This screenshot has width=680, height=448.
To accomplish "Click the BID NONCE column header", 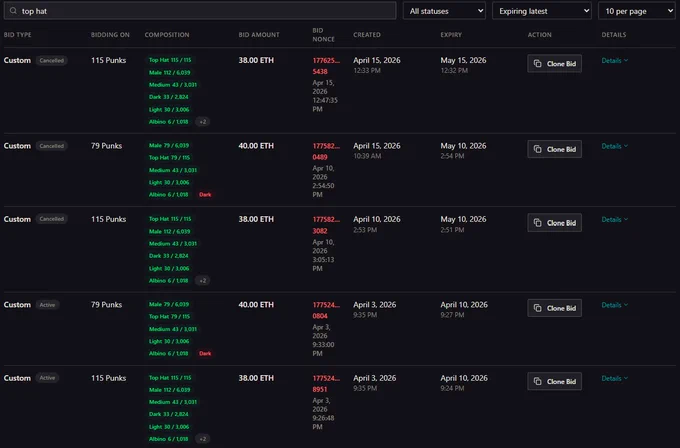I will [x=324, y=35].
